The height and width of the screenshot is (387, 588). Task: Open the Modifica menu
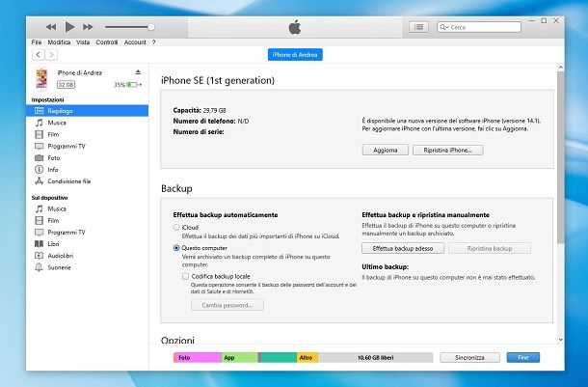pyautogui.click(x=59, y=42)
